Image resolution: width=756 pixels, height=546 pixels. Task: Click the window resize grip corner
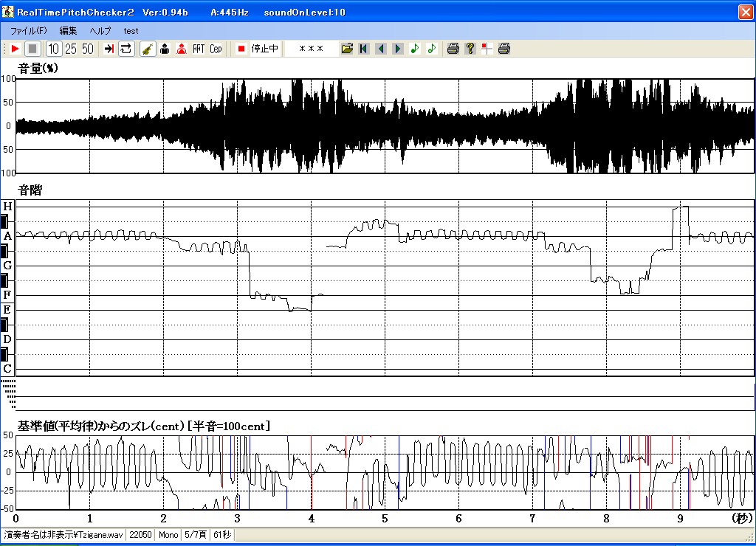click(x=750, y=536)
